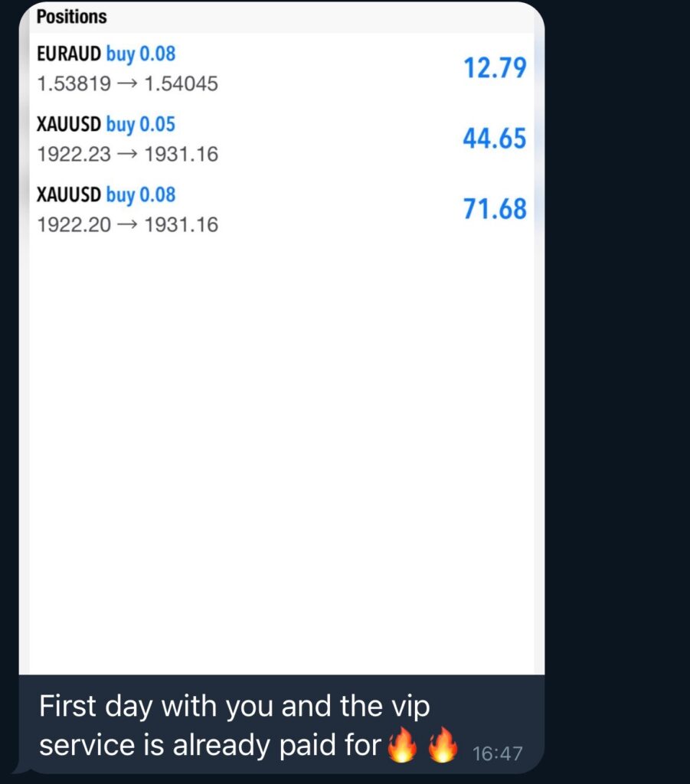Select the XAUUSD buy 0.08 position

[282, 209]
